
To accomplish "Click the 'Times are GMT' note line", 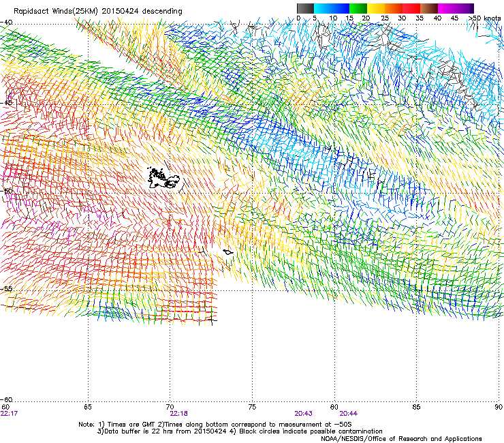I will 215,425.
